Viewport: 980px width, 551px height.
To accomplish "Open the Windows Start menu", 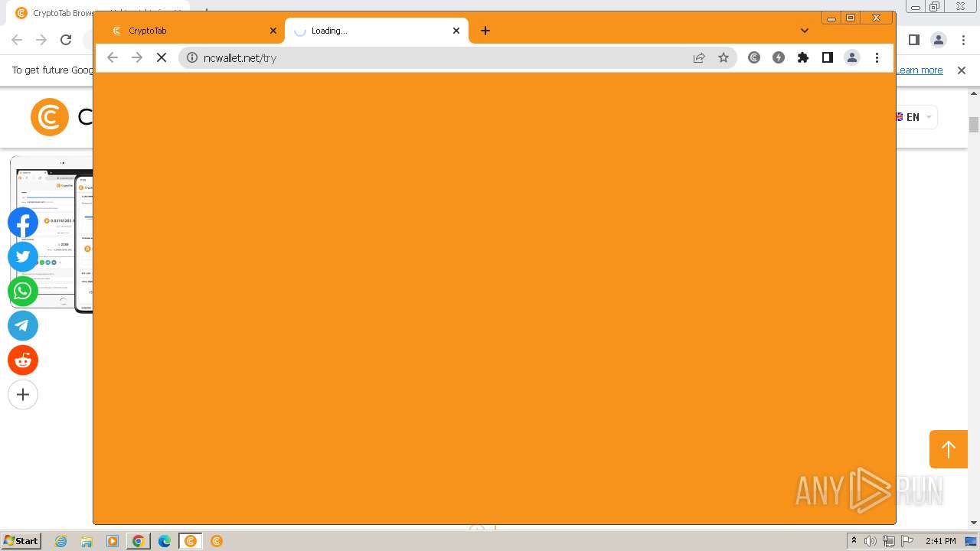I will [21, 541].
